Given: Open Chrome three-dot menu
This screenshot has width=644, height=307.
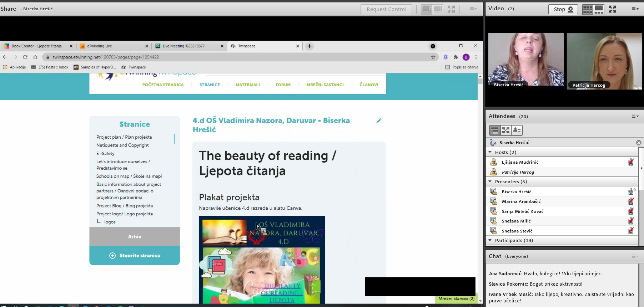Looking at the screenshot, I should point(476,57).
